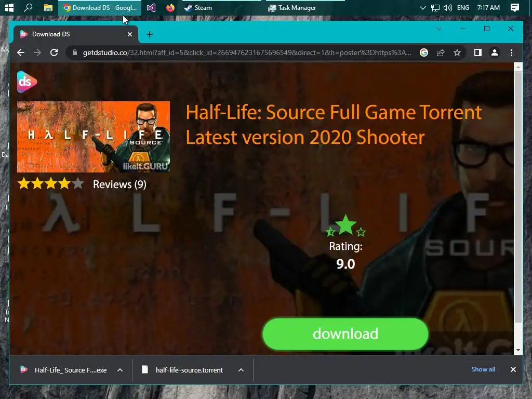This screenshot has width=532, height=399.
Task: Click the green download button
Action: (345, 334)
